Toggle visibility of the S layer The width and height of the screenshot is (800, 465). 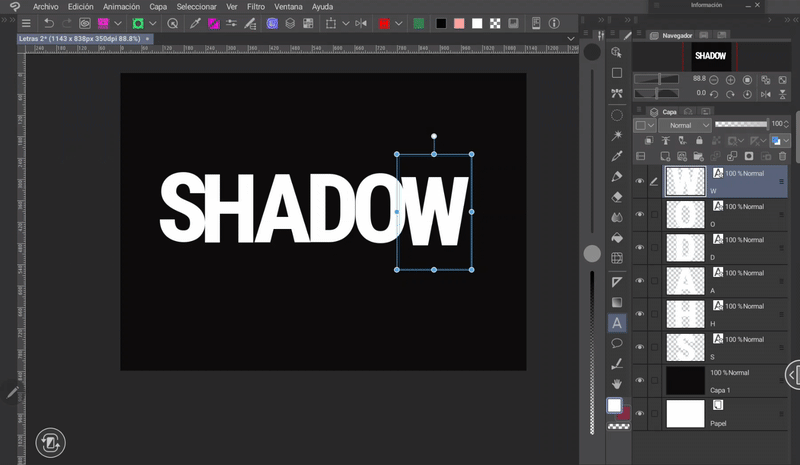pos(640,347)
